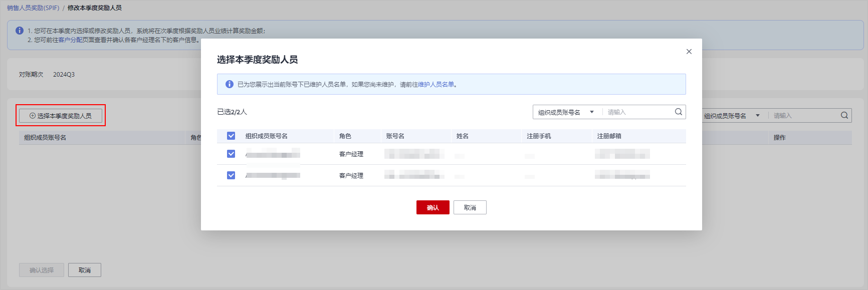868x290 pixels.
Task: Focus the background page search input
Action: pyautogui.click(x=804, y=116)
